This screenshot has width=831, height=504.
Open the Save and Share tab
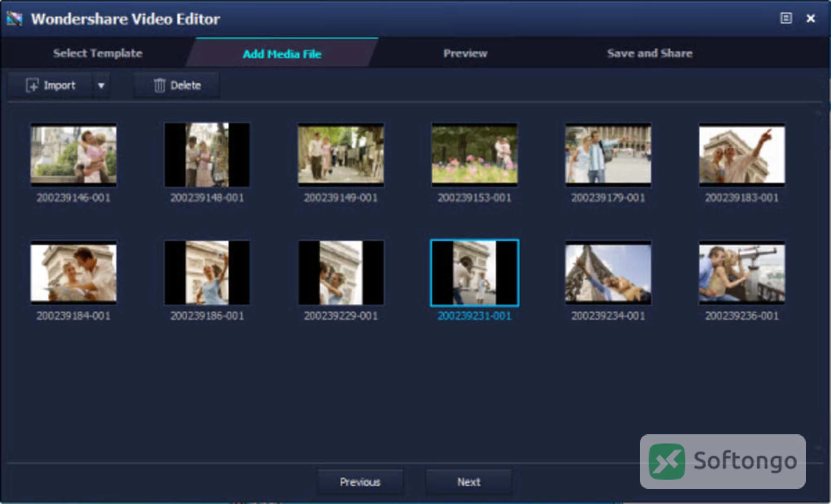pos(650,53)
